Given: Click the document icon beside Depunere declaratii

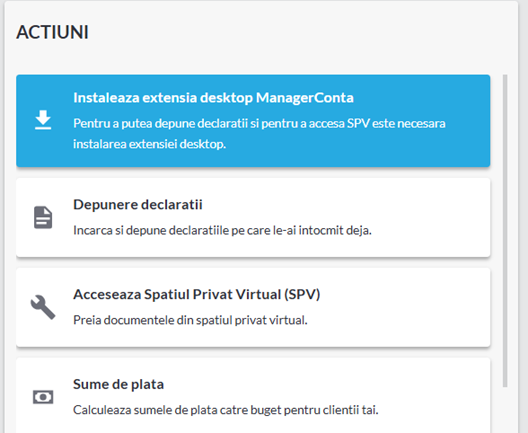Looking at the screenshot, I should point(43,218).
